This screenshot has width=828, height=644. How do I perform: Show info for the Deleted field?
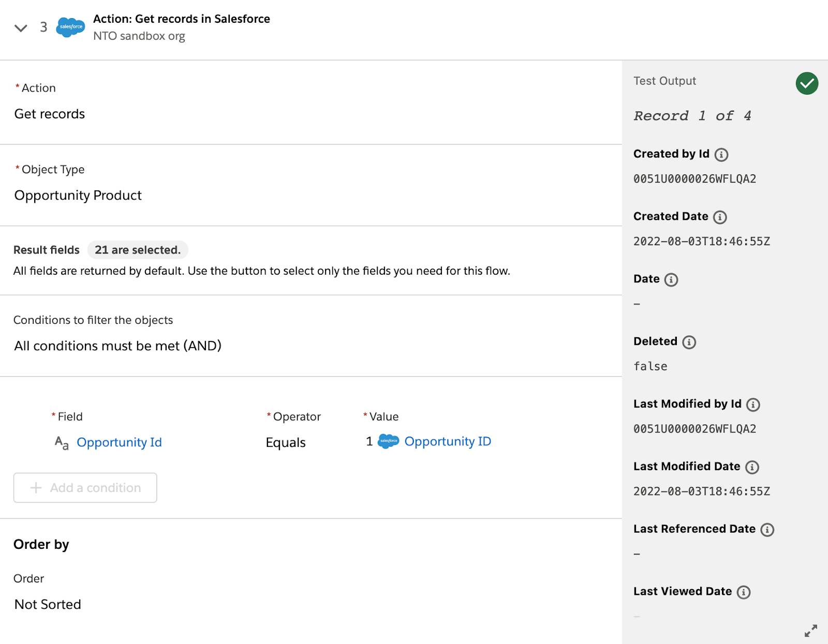click(689, 342)
